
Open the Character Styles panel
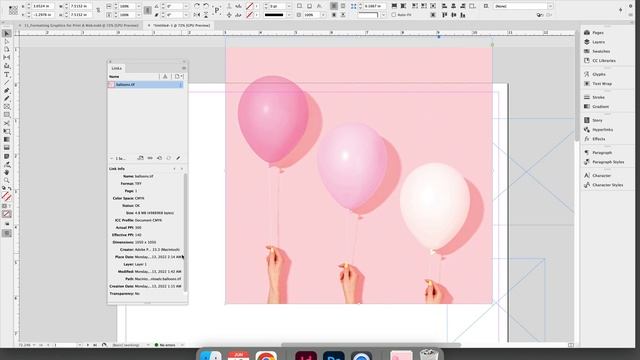coord(607,184)
